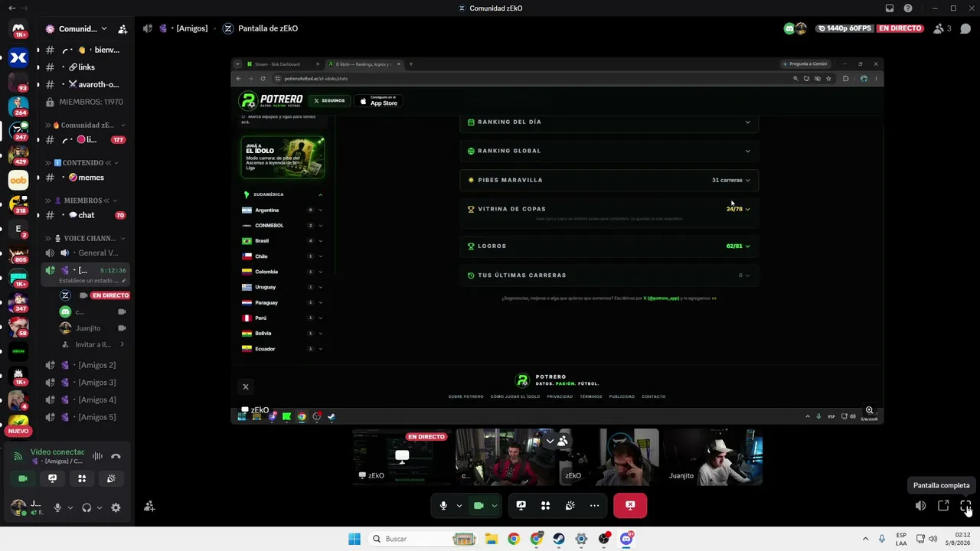Screen dimensions: 980x551
Task: Open input device arrow in user panel
Action: pos(70,507)
